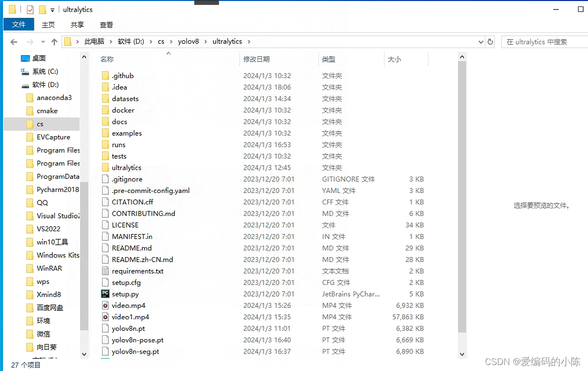Viewport: 588px width, 371px height.
Task: Refresh the ultralytics folder view
Action: click(490, 42)
